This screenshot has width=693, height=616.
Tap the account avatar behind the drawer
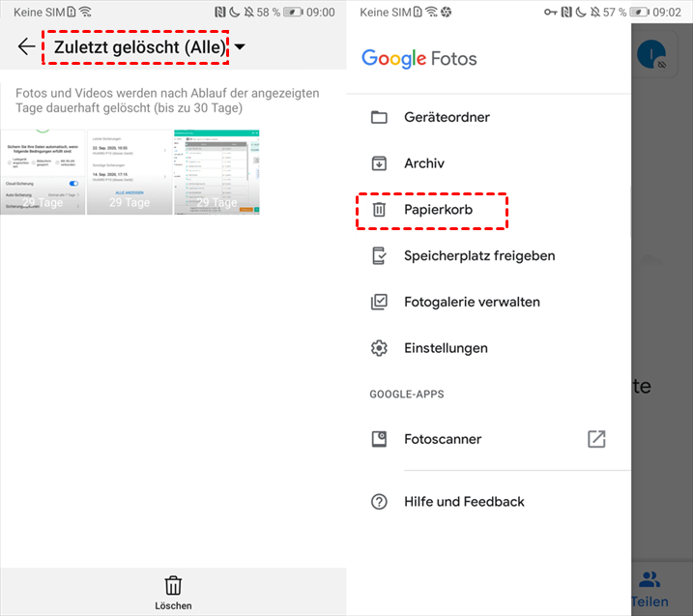[x=651, y=54]
